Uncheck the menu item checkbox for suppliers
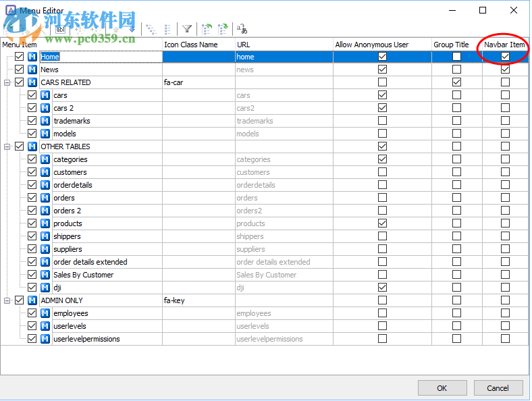This screenshot has width=532, height=401. (32, 249)
